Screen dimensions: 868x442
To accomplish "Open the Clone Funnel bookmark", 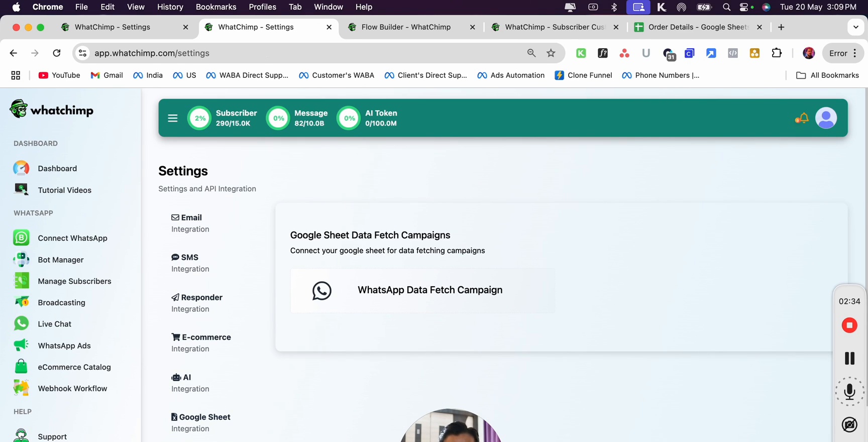I will (583, 75).
